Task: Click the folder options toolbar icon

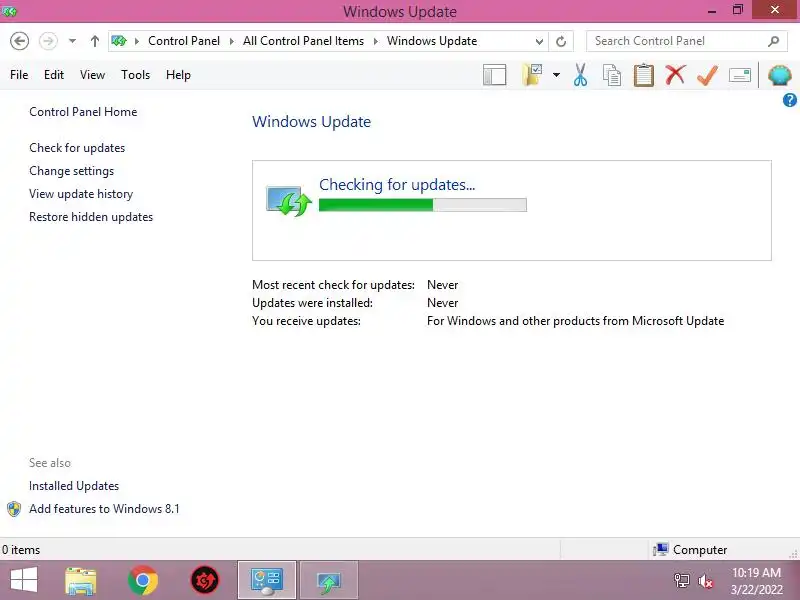Action: [x=532, y=75]
